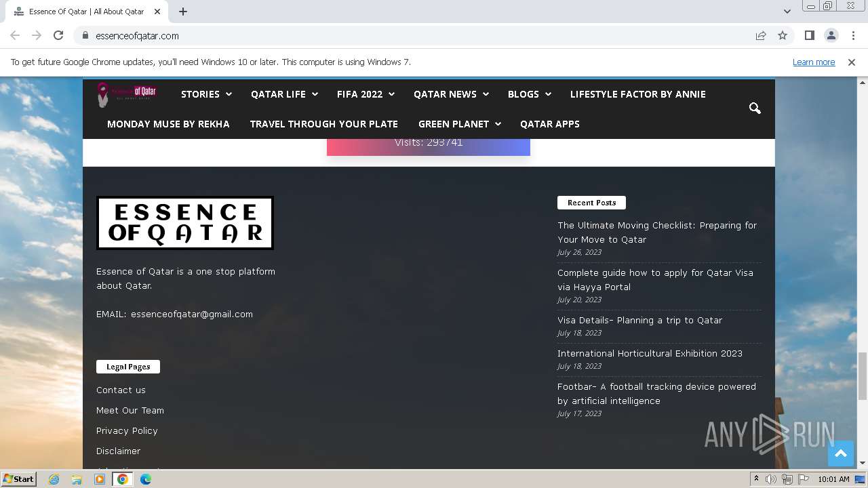Click the footer ESSENCE OF QATAR logo
868x488 pixels.
pyautogui.click(x=185, y=223)
